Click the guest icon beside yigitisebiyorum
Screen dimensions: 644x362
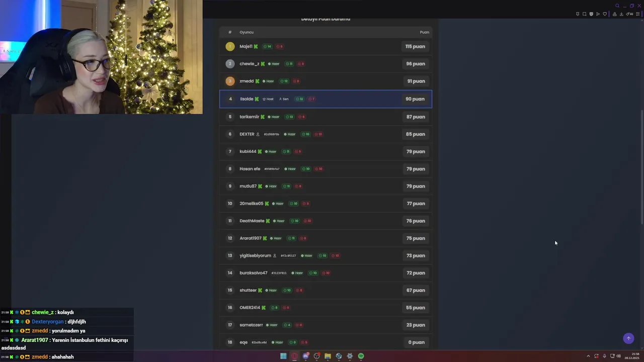[274, 255]
